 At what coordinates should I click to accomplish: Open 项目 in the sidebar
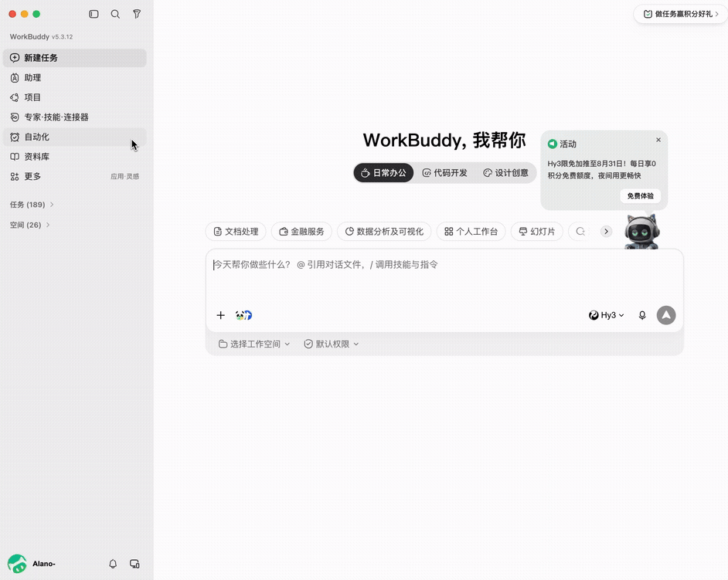(x=75, y=97)
